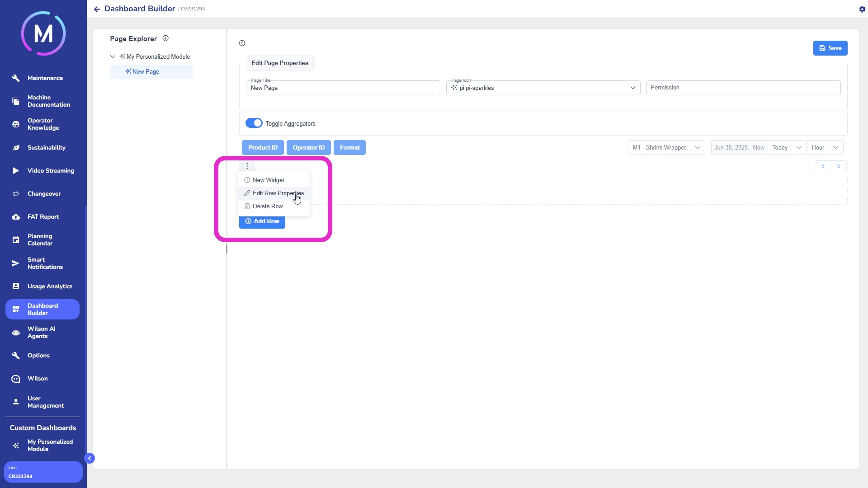Open the row three-dots menu icon
868x488 pixels.
tap(247, 166)
